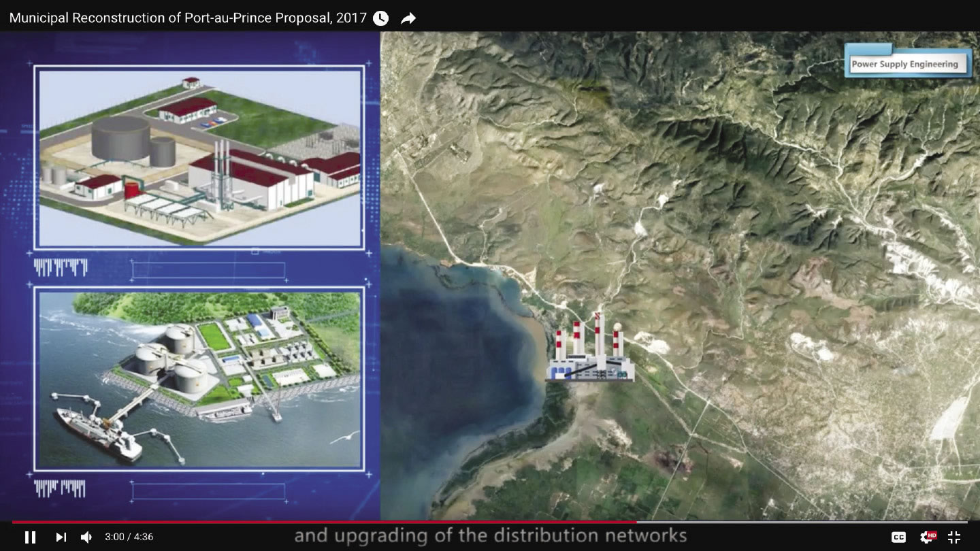This screenshot has height=551, width=980.
Task: Mute the video volume
Action: (86, 537)
